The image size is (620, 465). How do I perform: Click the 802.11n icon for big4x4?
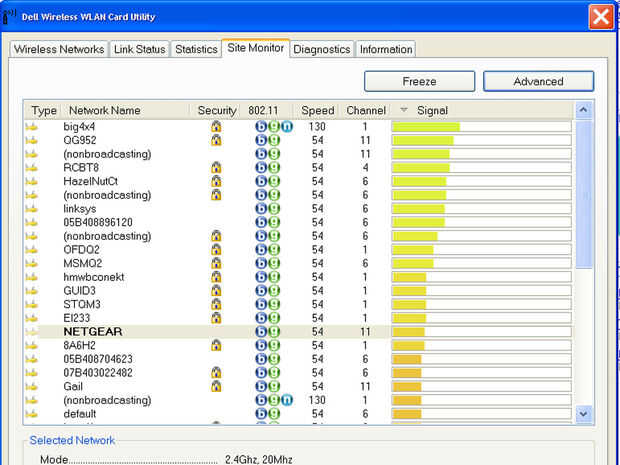tap(287, 127)
